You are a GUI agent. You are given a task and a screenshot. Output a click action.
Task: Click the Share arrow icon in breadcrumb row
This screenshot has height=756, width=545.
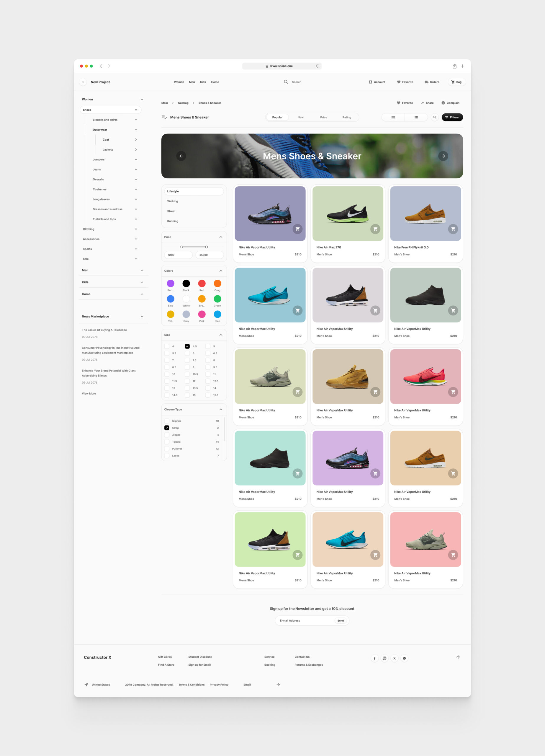[x=423, y=103]
